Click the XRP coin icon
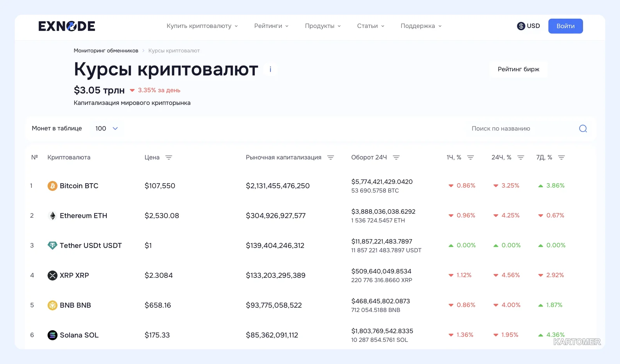Viewport: 620px width, 364px height. click(x=52, y=276)
